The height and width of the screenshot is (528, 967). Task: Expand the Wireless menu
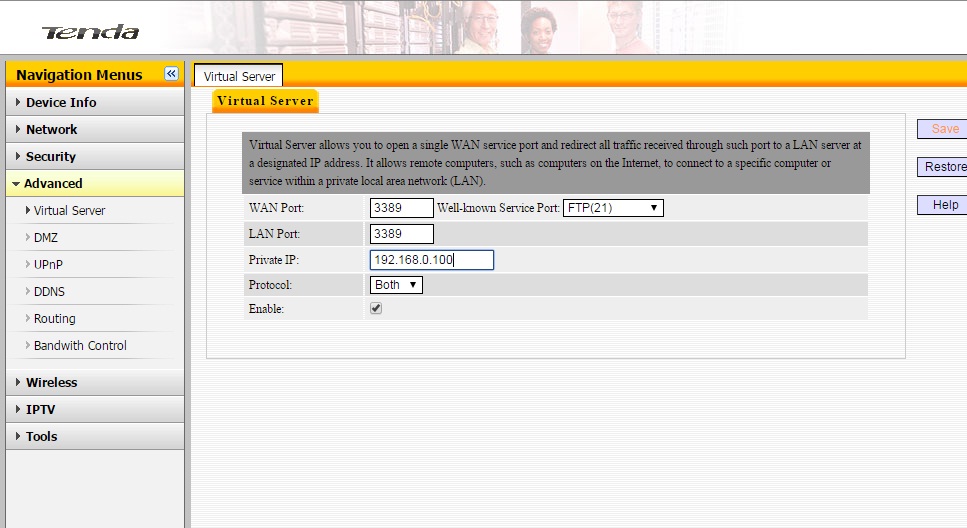click(95, 382)
